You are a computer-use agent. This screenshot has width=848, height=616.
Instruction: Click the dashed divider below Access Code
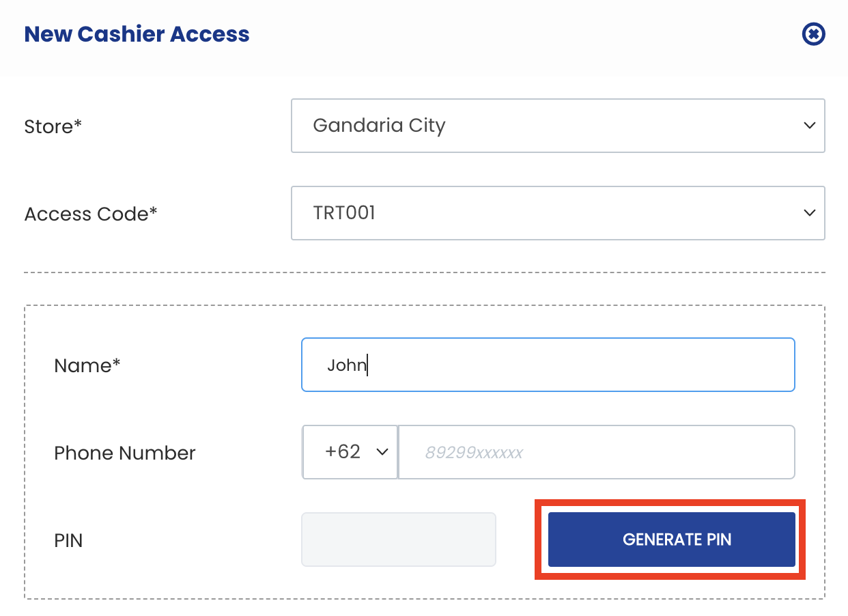(x=425, y=272)
